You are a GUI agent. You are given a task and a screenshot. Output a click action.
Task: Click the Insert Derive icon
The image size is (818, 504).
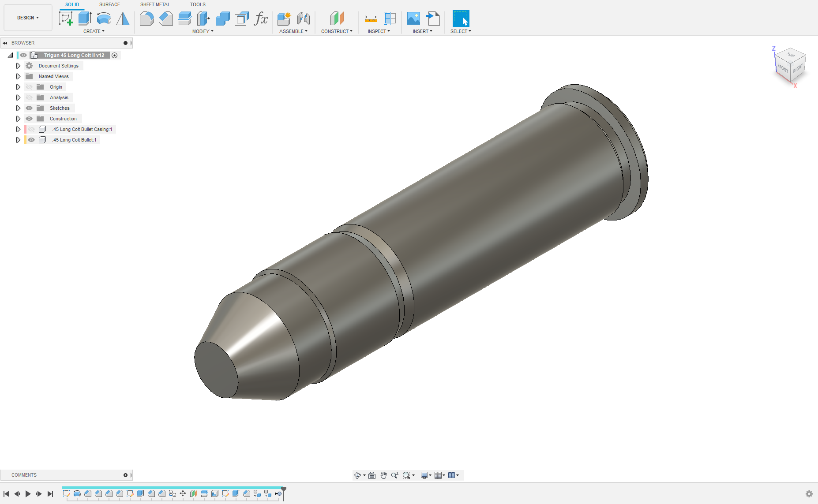[433, 19]
